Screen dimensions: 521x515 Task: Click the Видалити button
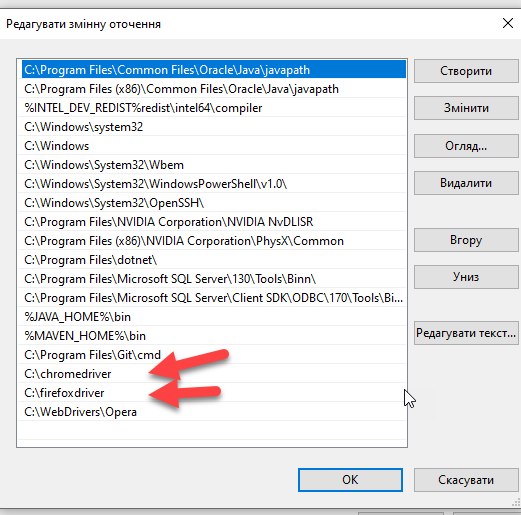tap(466, 183)
